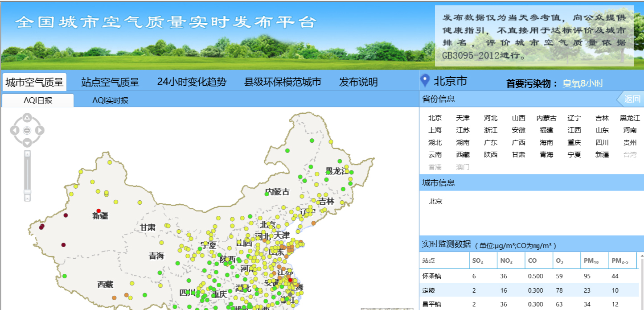Pan the map down using the down arrow icon
The image size is (644, 310).
(27, 142)
